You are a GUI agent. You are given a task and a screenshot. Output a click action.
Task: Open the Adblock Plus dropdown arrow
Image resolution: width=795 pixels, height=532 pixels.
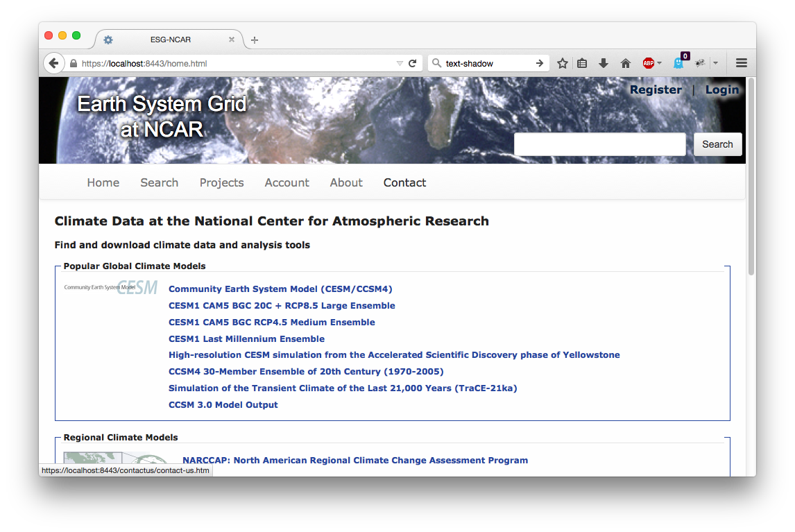pos(659,63)
